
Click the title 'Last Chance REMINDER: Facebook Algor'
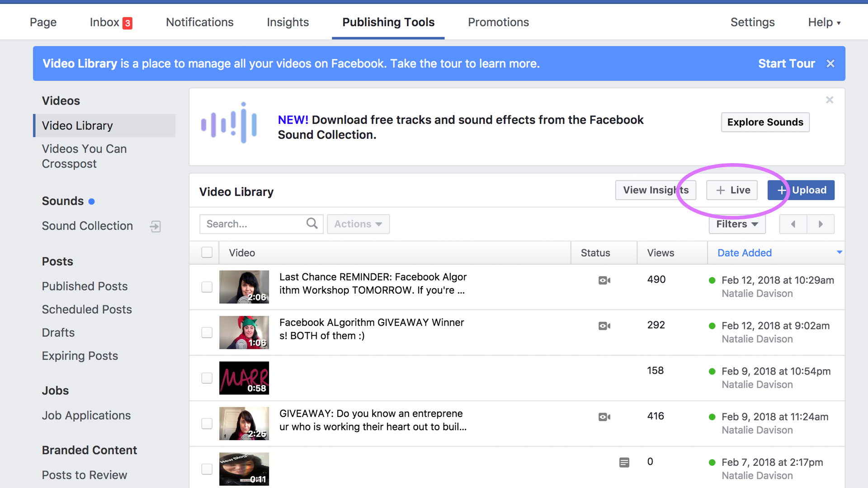[373, 277]
